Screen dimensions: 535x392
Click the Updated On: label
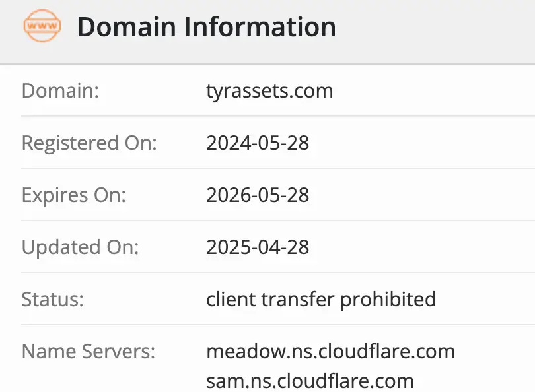tap(81, 247)
